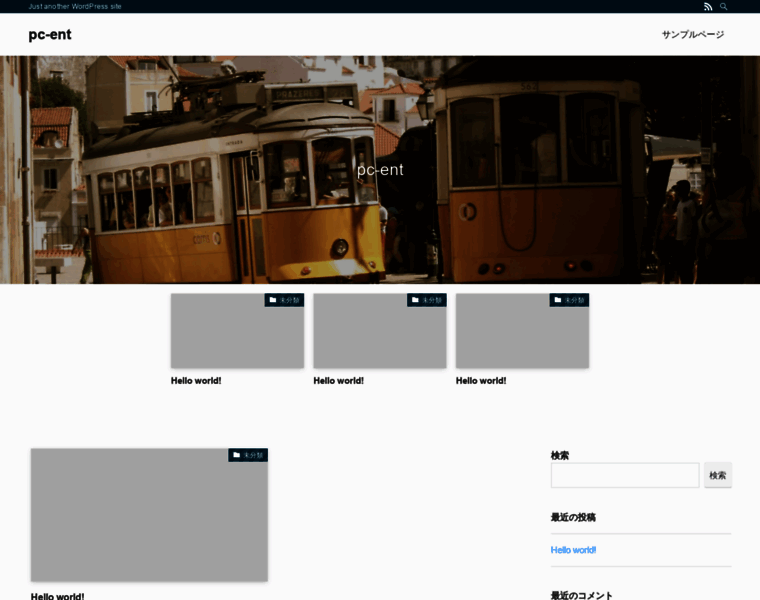
Task: Open Hello world! title under middle card
Action: pos(338,381)
